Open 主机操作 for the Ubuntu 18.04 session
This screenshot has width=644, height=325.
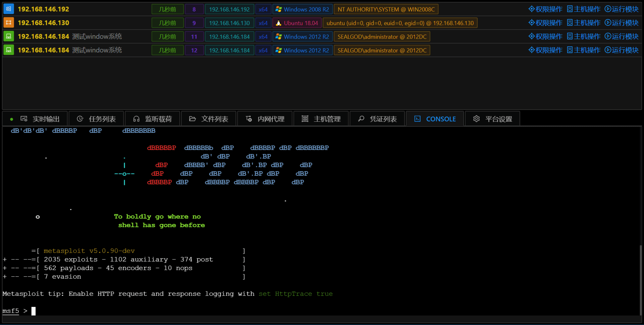tap(584, 23)
